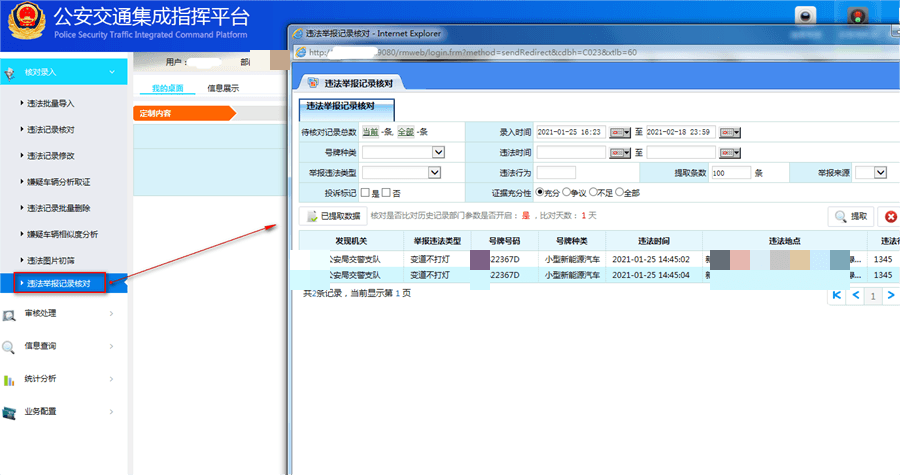Click the 提取条数 input field
The width and height of the screenshot is (900, 475).
(x=731, y=172)
